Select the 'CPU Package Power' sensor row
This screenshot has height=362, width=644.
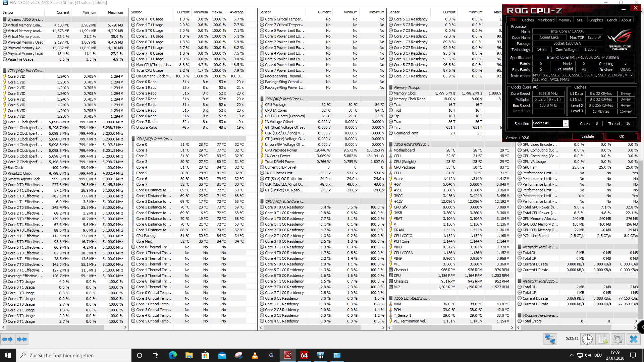(322, 150)
